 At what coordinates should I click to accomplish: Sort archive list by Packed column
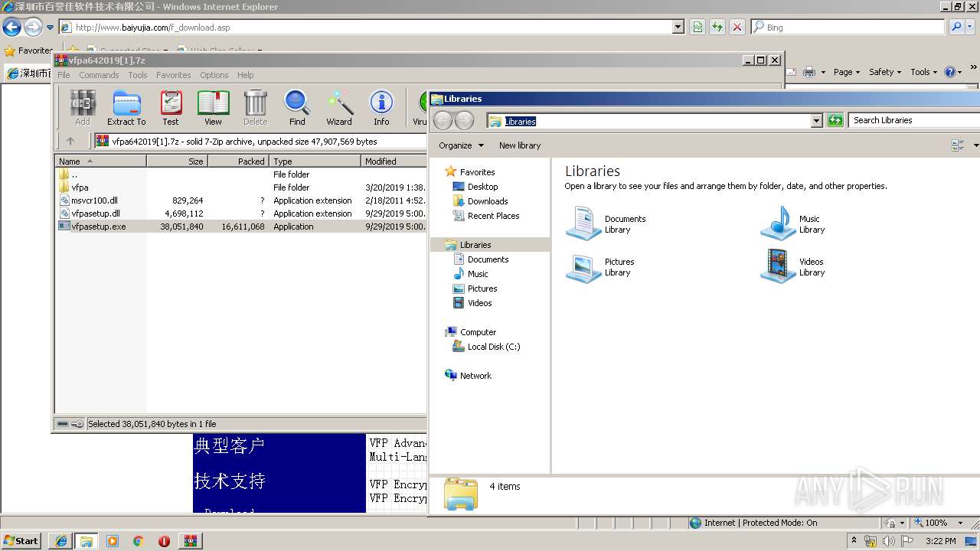[238, 161]
